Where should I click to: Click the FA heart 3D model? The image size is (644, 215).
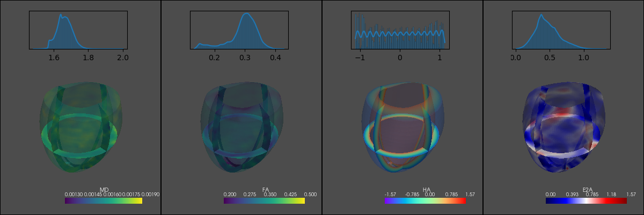pos(242,126)
